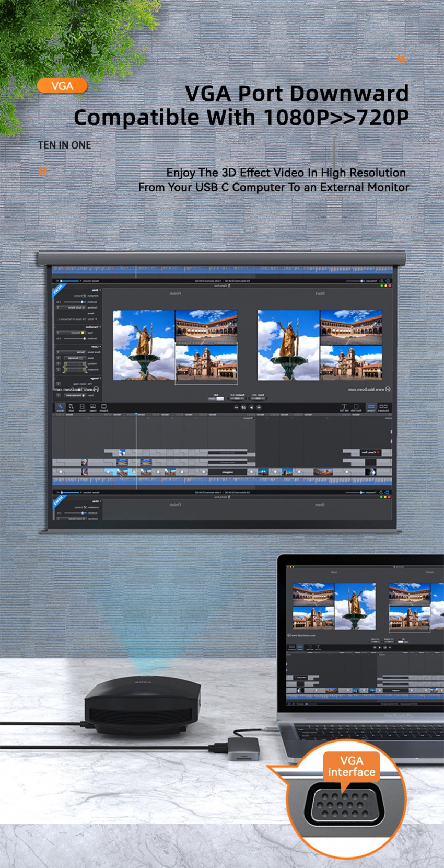Click Blank Slide icon on projector screen
The height and width of the screenshot is (868, 444).
(x=356, y=407)
